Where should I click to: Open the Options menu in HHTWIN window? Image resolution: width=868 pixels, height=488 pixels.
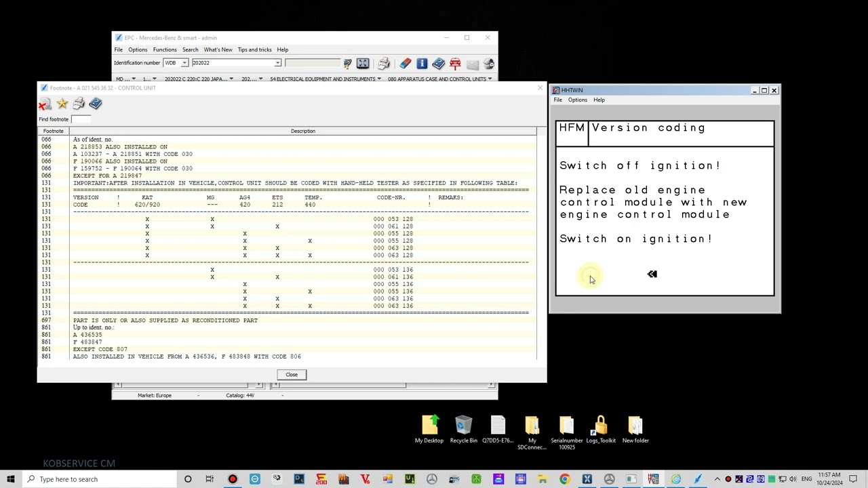tap(578, 100)
